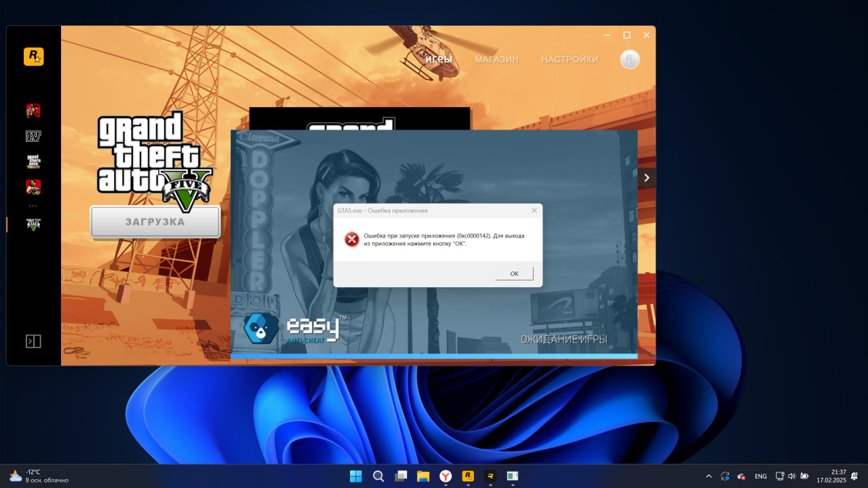Click the yellow Rockstar Launcher taskbar icon
This screenshot has width=868, height=488.
pos(468,476)
